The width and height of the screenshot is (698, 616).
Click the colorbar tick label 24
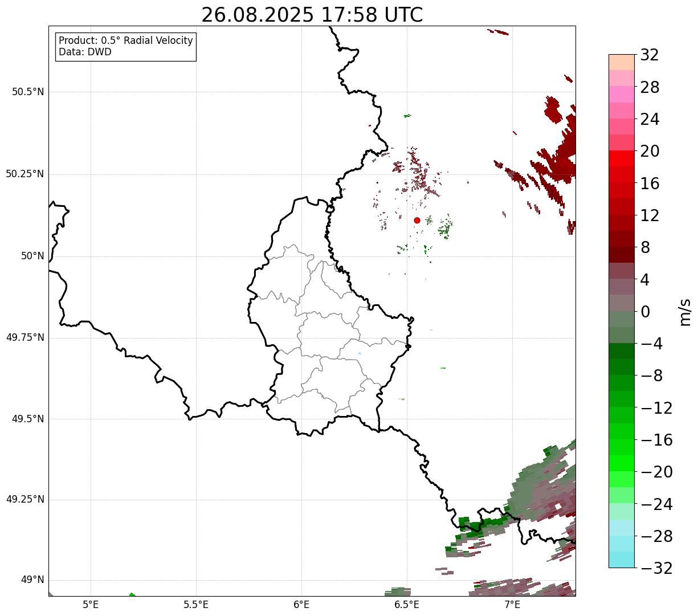click(650, 119)
